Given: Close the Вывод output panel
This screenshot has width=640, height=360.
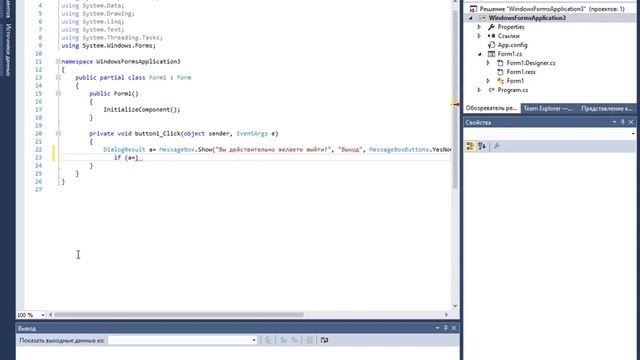Looking at the screenshot, I should pyautogui.click(x=454, y=328).
